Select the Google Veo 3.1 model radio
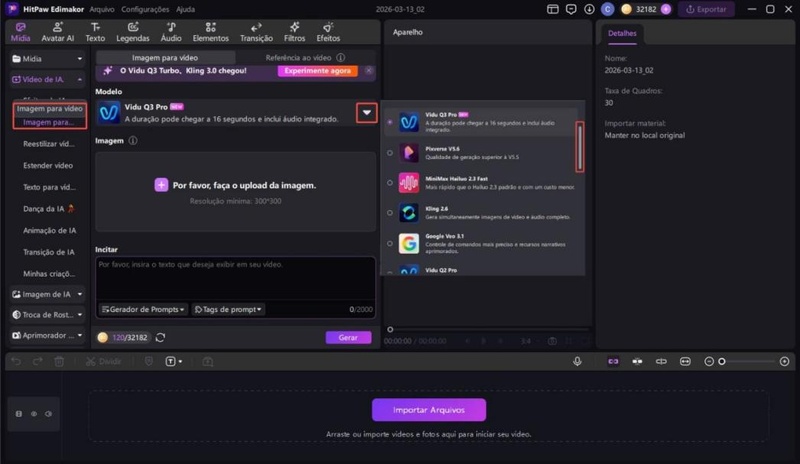The image size is (800, 464). click(x=390, y=243)
